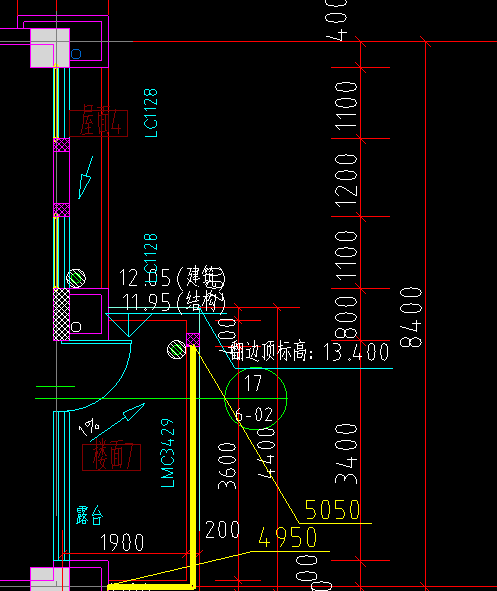Select the 3600 vertical dimension
The width and height of the screenshot is (497, 591).
(228, 466)
